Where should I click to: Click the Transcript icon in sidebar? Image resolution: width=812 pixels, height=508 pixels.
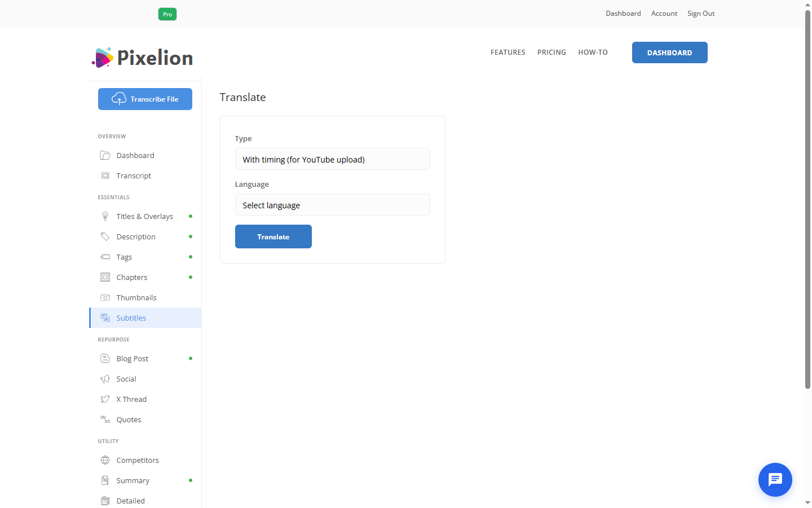pyautogui.click(x=105, y=176)
